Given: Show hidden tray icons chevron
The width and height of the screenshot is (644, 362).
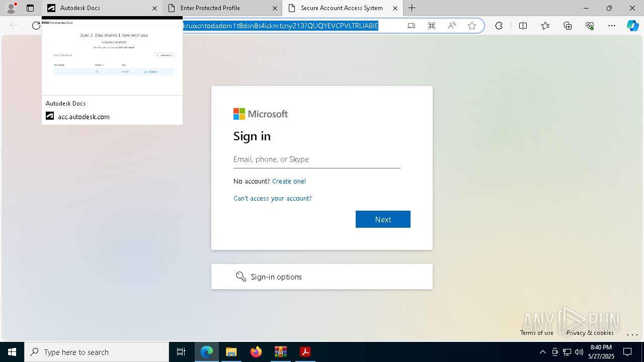Looking at the screenshot, I should coord(542,352).
